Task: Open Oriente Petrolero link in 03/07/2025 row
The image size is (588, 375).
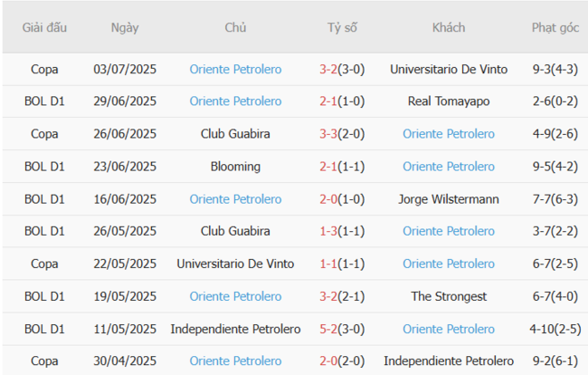Action: 235,69
